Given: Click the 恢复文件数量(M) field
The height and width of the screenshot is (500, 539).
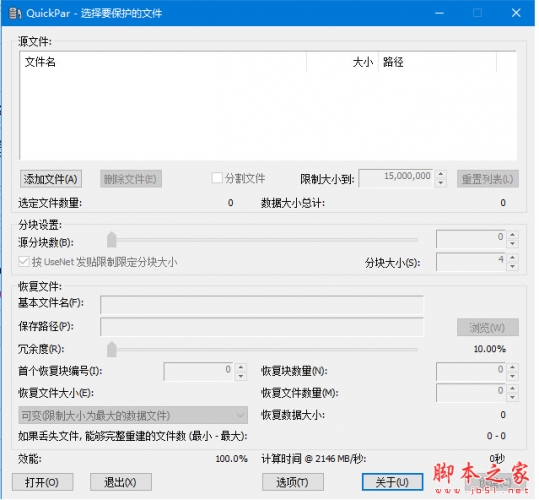Looking at the screenshot, I should (x=471, y=393).
